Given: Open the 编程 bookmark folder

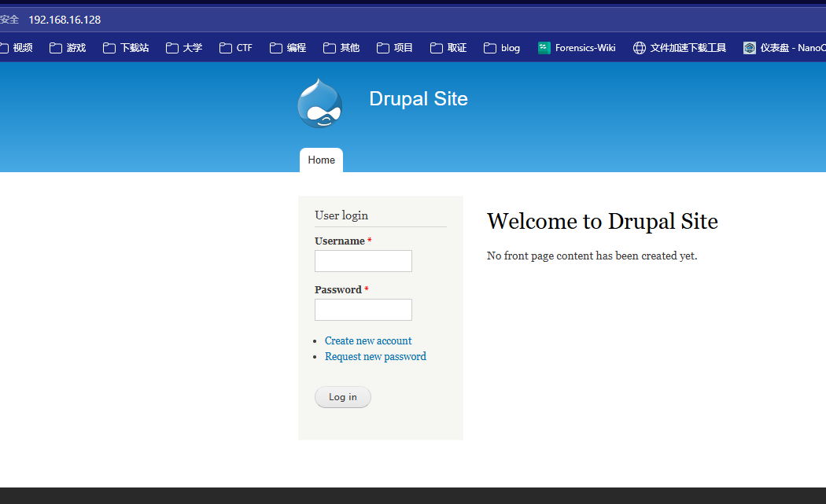Looking at the screenshot, I should pyautogui.click(x=288, y=48).
